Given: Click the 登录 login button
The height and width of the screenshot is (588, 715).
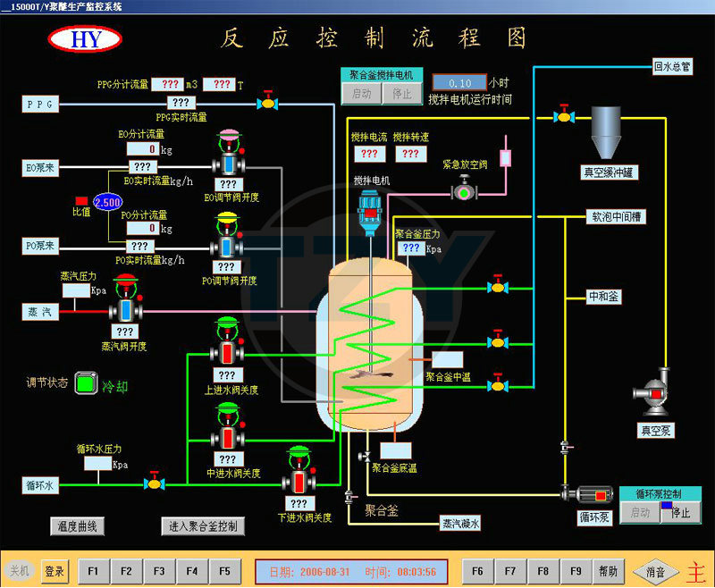Looking at the screenshot, I should [55, 571].
